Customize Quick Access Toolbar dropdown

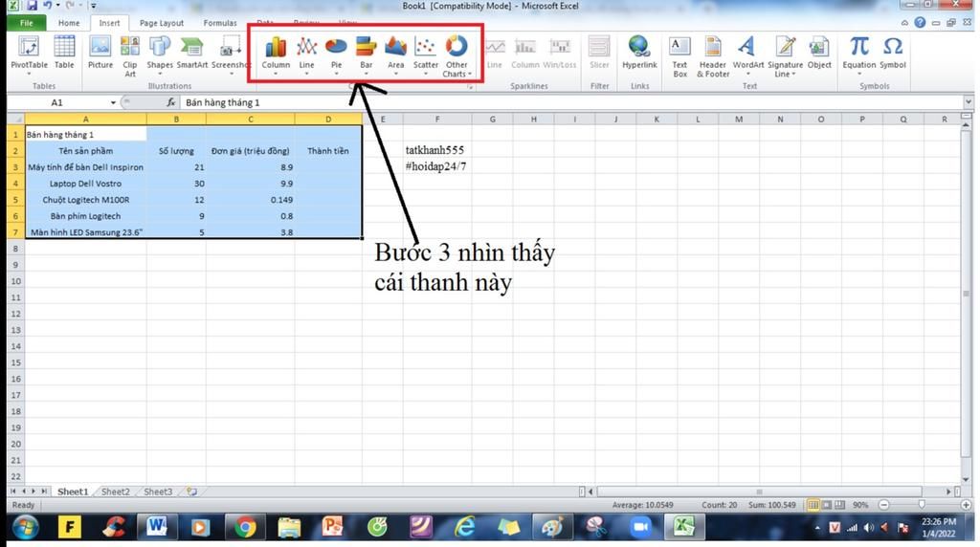pyautogui.click(x=93, y=6)
